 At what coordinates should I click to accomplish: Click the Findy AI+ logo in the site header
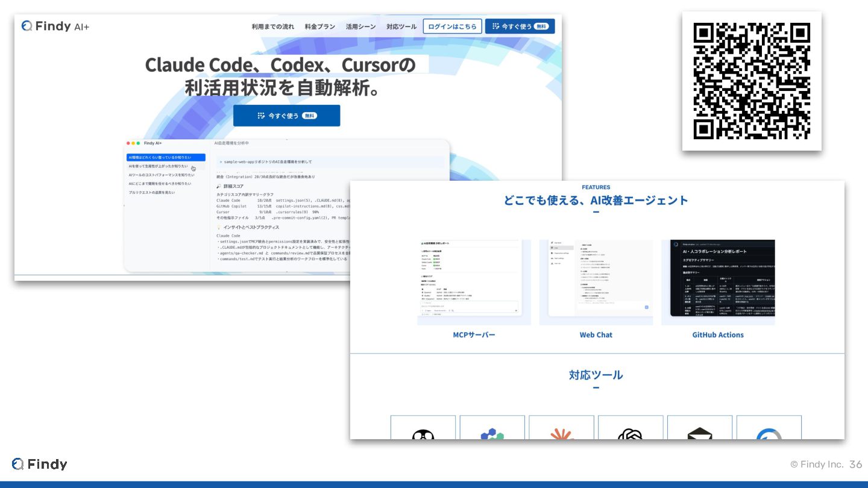(x=55, y=26)
